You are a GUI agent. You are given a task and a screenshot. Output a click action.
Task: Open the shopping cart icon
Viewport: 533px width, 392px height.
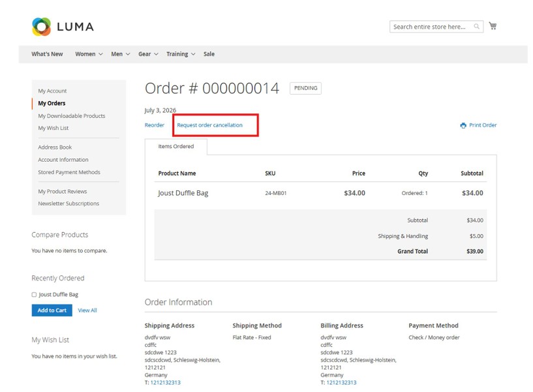tap(493, 26)
